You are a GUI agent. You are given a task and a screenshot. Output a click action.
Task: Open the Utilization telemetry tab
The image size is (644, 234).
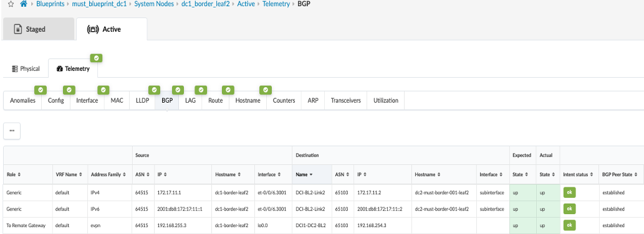386,100
